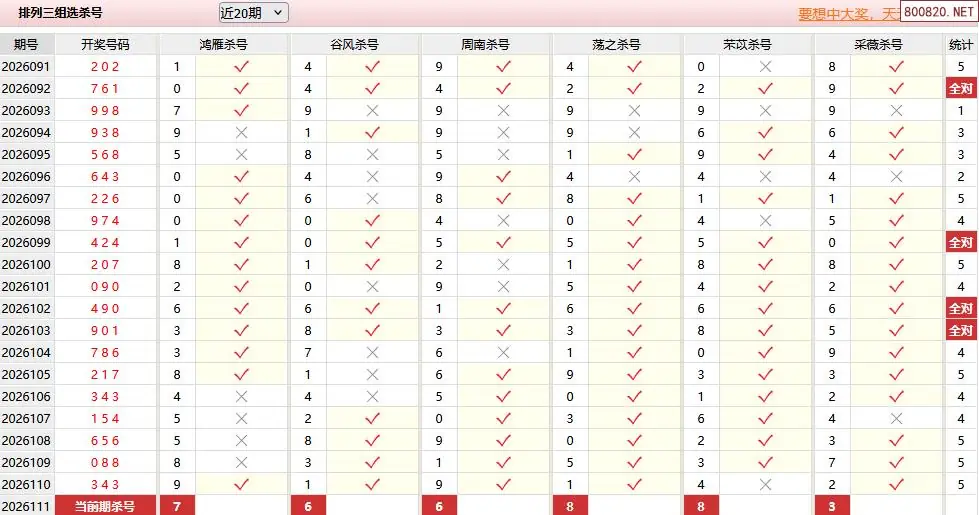Click the red 当前期杀号 label
The width and height of the screenshot is (979, 515).
click(x=105, y=506)
